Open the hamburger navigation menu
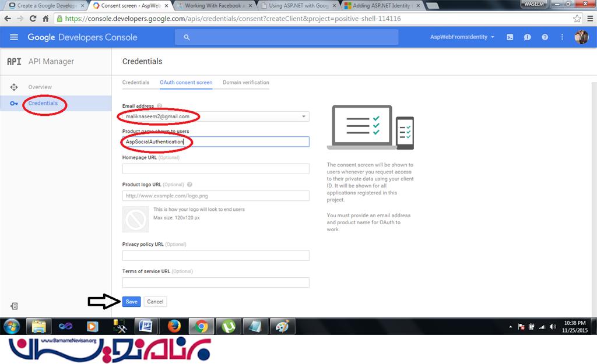This screenshot has width=597, height=364. click(x=14, y=37)
